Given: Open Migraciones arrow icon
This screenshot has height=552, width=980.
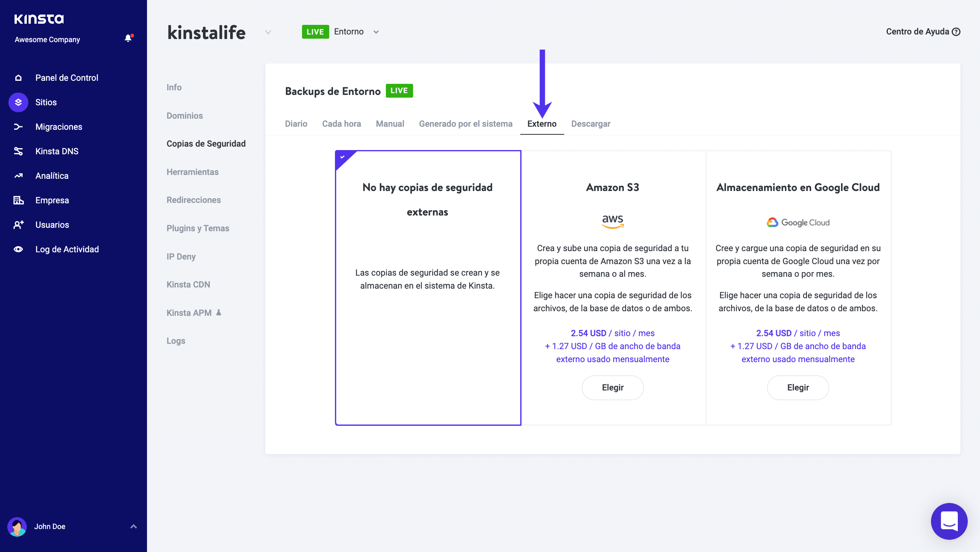Looking at the screenshot, I should pyautogui.click(x=18, y=127).
